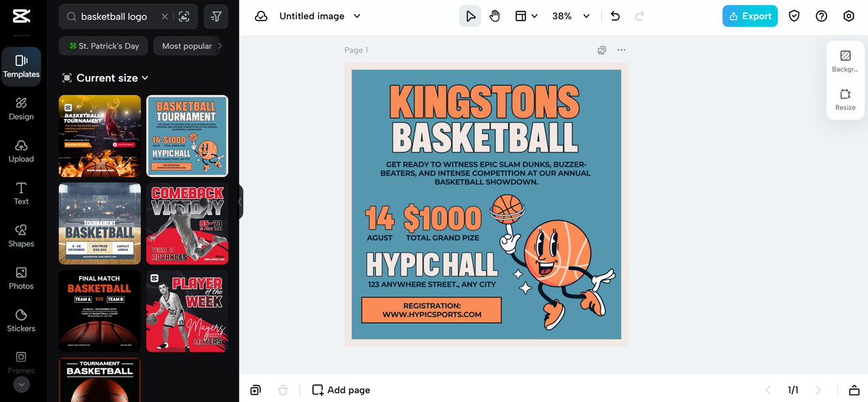Image resolution: width=868 pixels, height=402 pixels.
Task: Select the registration website orange box
Action: point(432,310)
